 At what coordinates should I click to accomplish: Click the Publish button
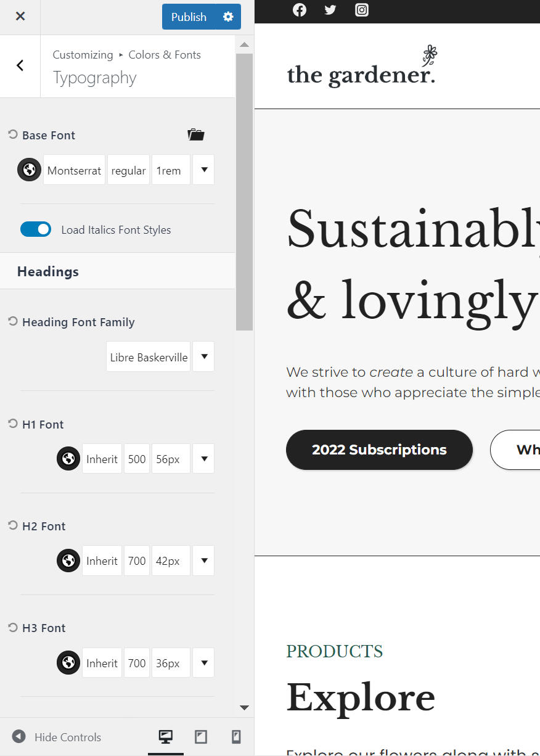189,17
